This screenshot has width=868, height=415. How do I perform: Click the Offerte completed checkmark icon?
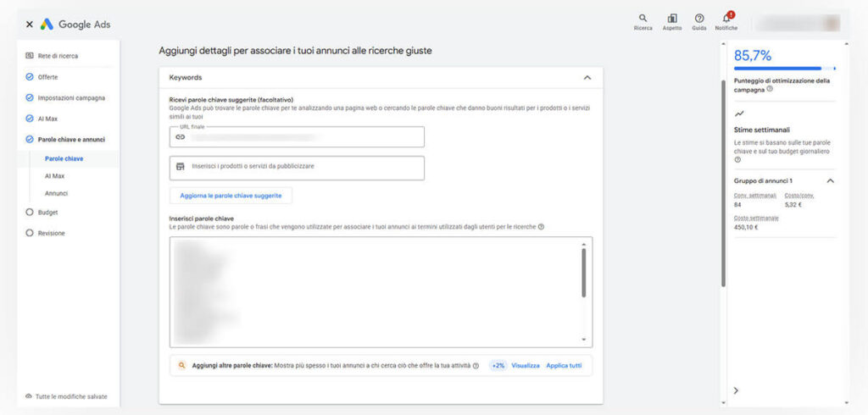pos(30,77)
